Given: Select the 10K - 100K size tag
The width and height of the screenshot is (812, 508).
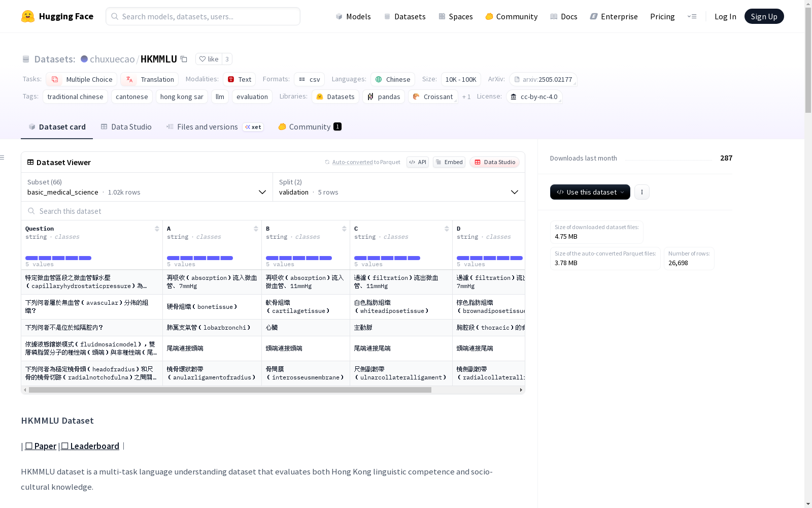Looking at the screenshot, I should pyautogui.click(x=461, y=79).
